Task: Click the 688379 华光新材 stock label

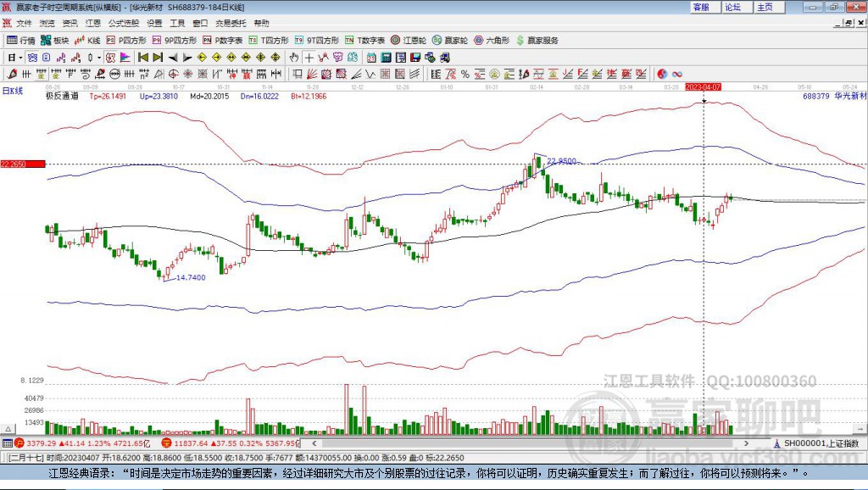Action: pos(834,96)
